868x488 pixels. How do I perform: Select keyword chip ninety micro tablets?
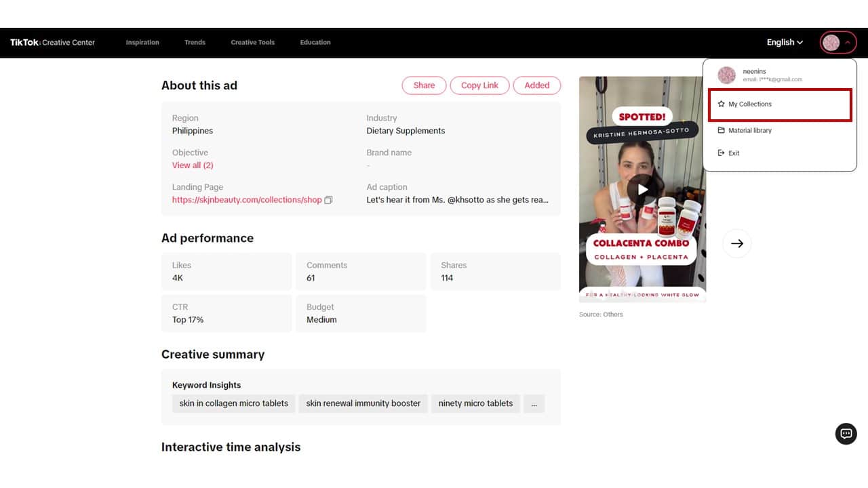point(475,403)
